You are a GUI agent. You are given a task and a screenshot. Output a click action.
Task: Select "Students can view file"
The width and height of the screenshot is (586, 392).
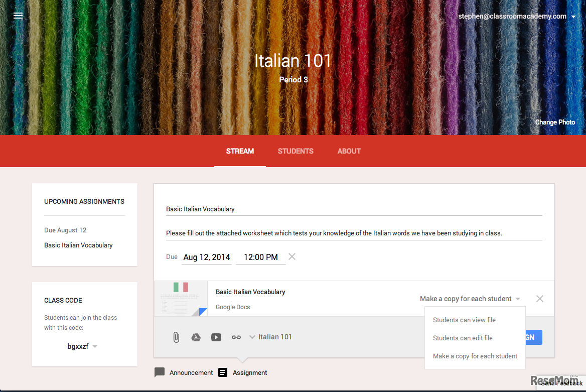coord(465,320)
